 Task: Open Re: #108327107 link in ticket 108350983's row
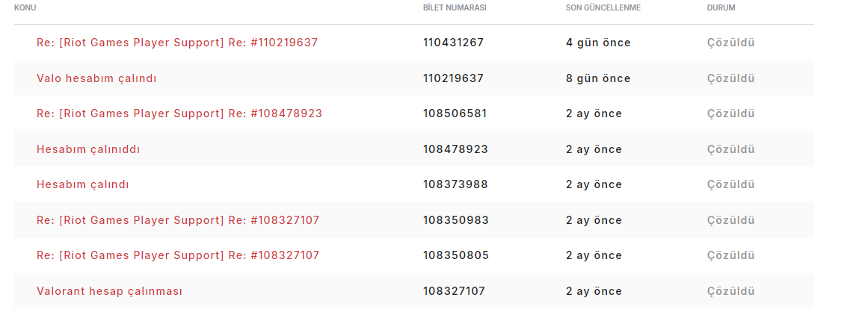178,220
